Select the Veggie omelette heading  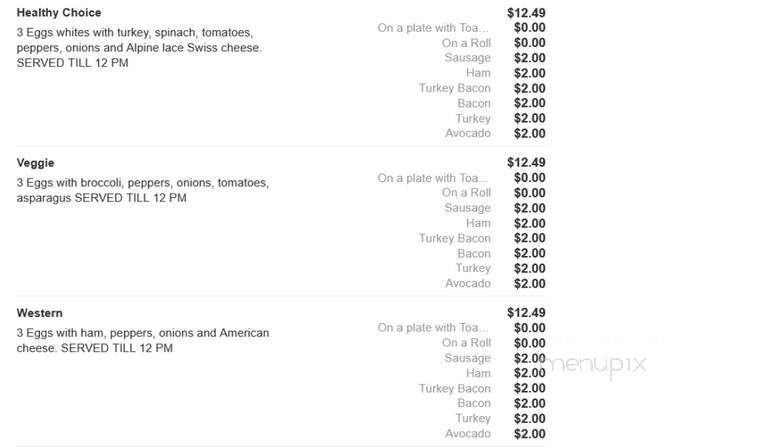click(x=35, y=163)
